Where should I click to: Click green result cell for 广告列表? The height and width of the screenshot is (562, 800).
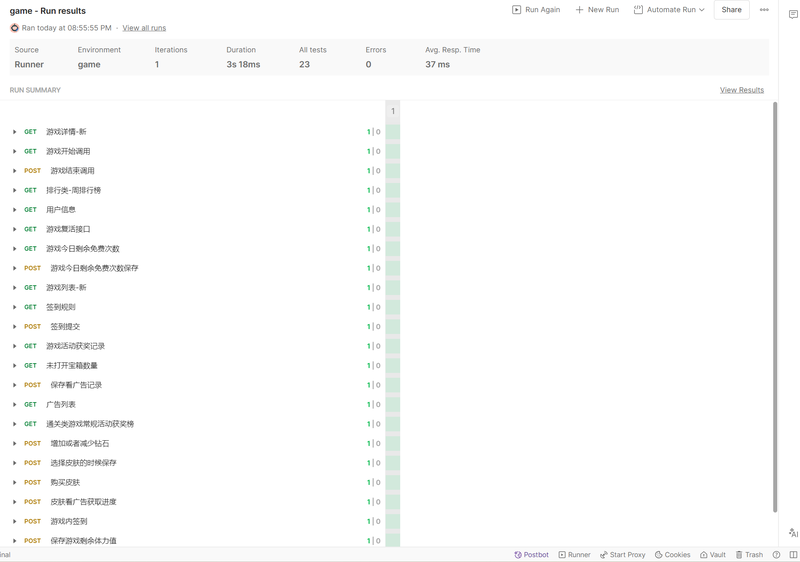[392, 404]
